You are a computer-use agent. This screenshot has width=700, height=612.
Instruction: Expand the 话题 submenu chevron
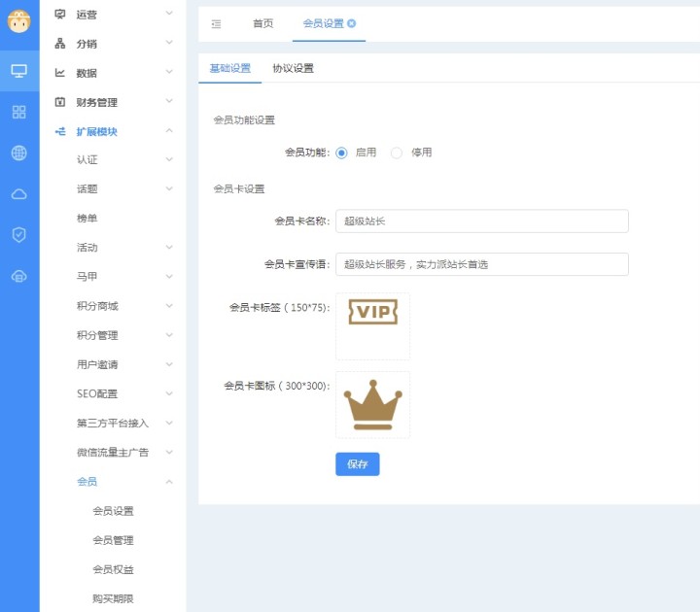tap(169, 188)
